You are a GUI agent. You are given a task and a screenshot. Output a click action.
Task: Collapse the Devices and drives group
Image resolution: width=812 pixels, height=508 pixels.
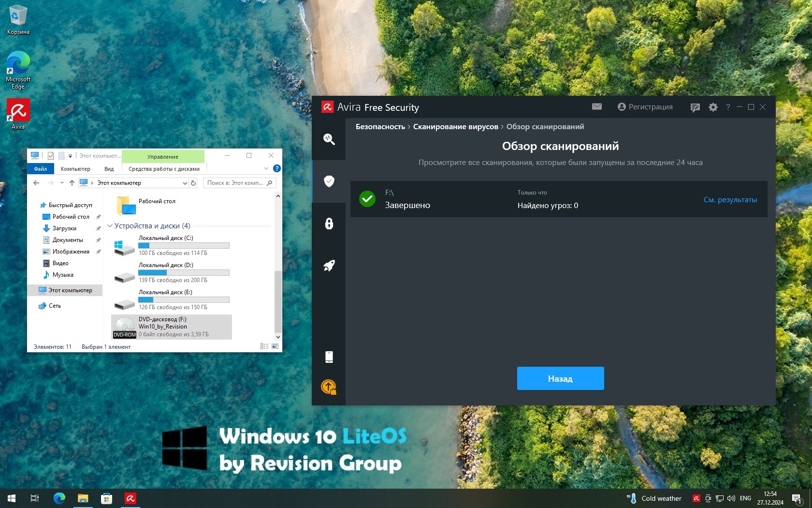click(x=110, y=226)
